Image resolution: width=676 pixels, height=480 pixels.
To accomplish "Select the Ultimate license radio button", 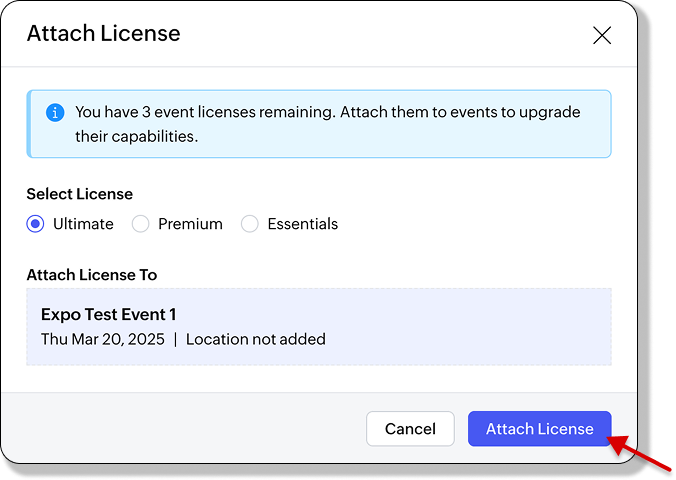I will click(36, 224).
